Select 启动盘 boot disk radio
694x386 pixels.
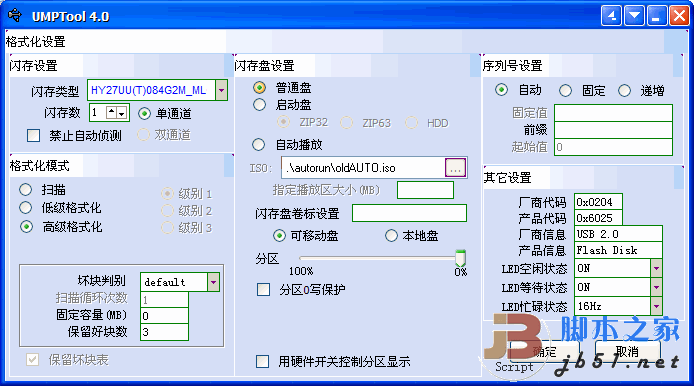pyautogui.click(x=259, y=105)
